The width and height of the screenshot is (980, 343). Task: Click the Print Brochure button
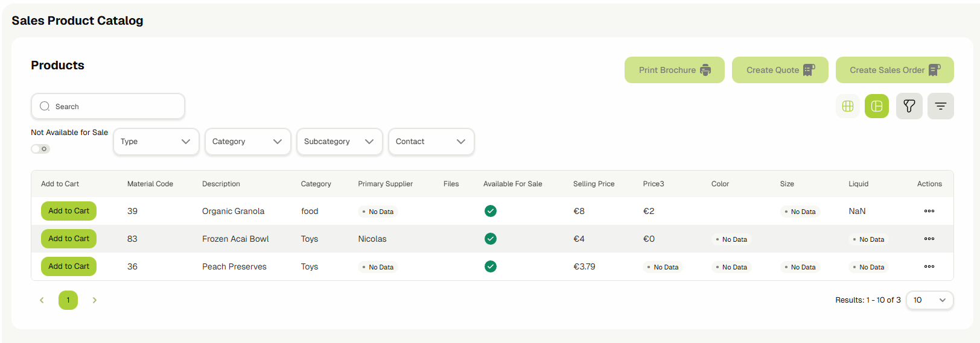(674, 70)
